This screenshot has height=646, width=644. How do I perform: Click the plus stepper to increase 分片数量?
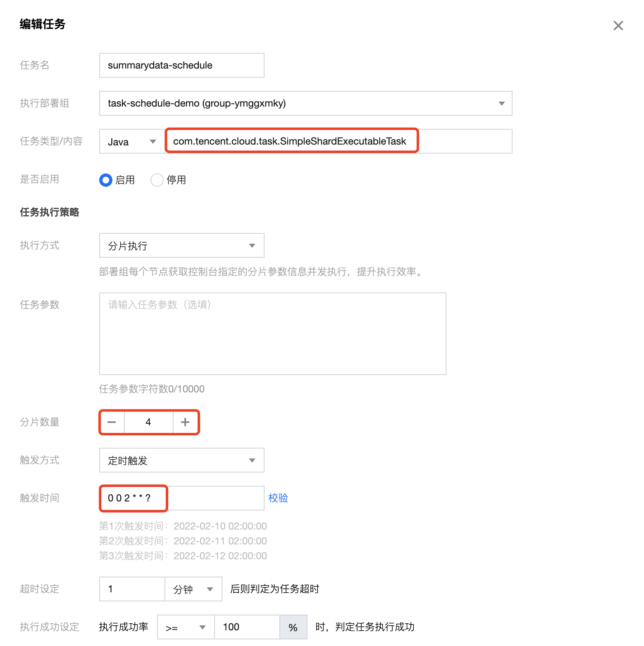[x=185, y=422]
